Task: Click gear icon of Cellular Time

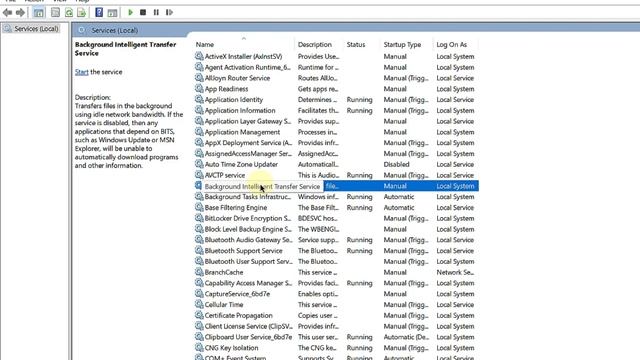Action: click(199, 304)
